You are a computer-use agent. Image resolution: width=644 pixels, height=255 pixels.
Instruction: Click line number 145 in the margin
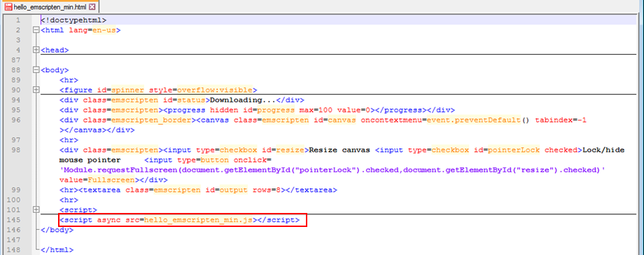click(x=13, y=220)
